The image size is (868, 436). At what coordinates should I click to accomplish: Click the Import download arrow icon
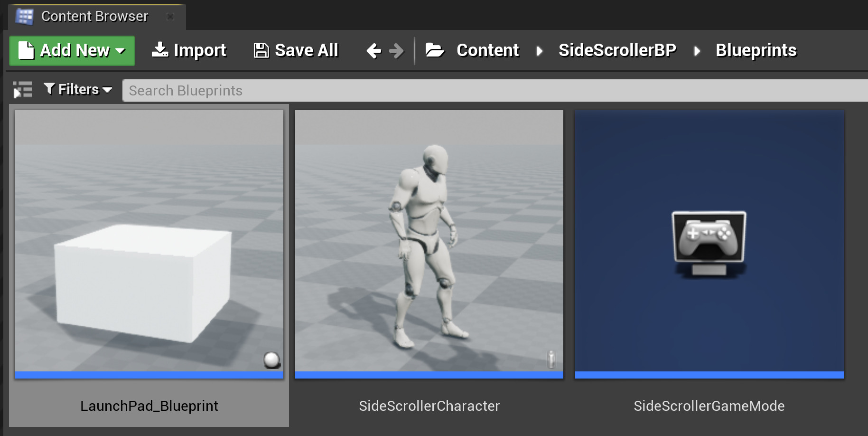160,49
